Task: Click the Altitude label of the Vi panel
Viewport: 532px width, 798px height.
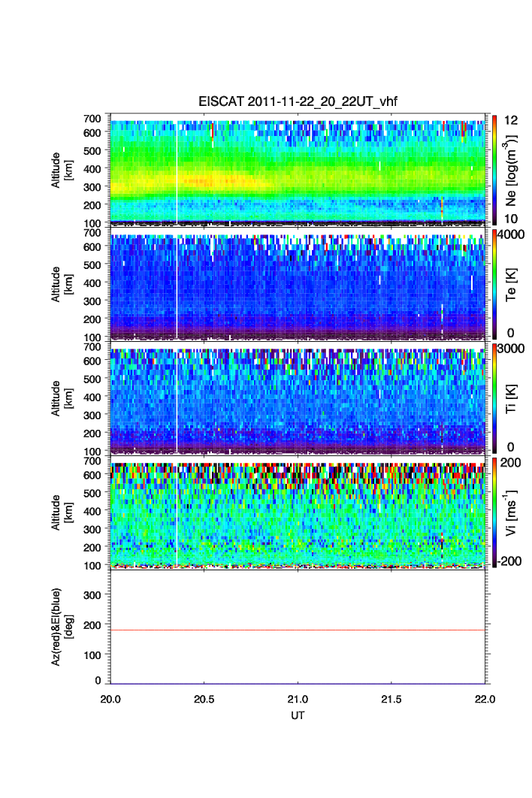Action: pyautogui.click(x=62, y=513)
